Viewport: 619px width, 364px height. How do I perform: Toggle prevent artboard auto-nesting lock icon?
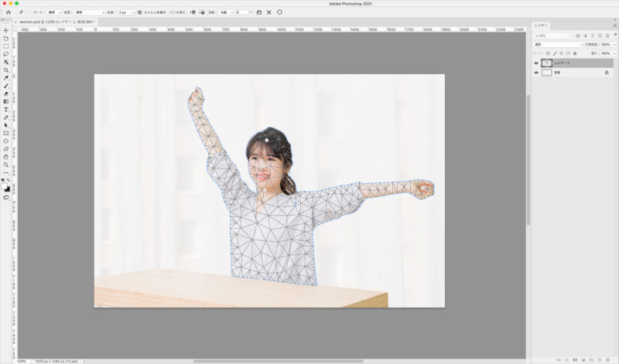click(x=568, y=53)
